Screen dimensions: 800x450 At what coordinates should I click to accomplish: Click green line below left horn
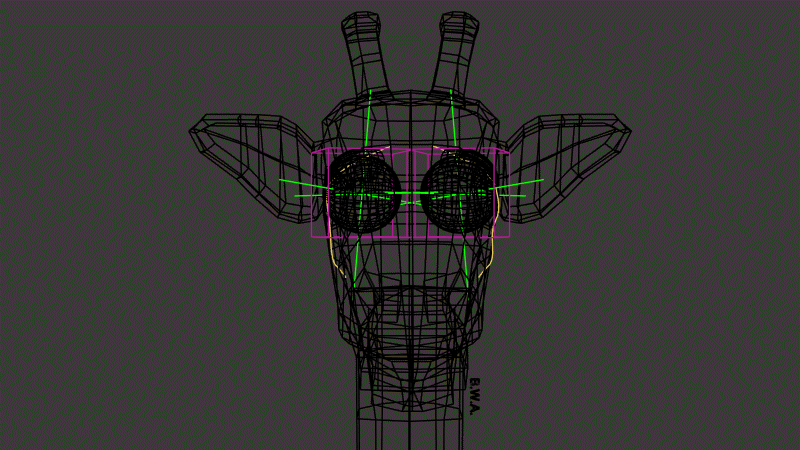point(368,120)
